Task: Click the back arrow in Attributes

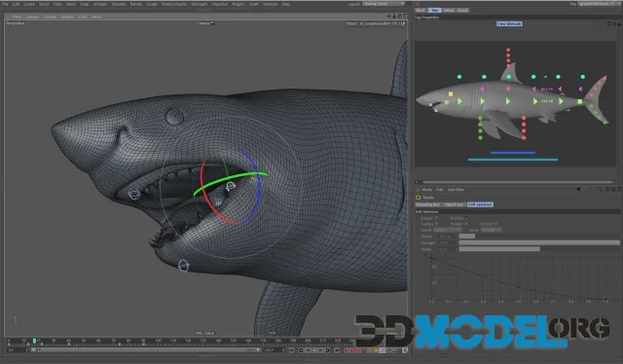Action: pyautogui.click(x=578, y=190)
